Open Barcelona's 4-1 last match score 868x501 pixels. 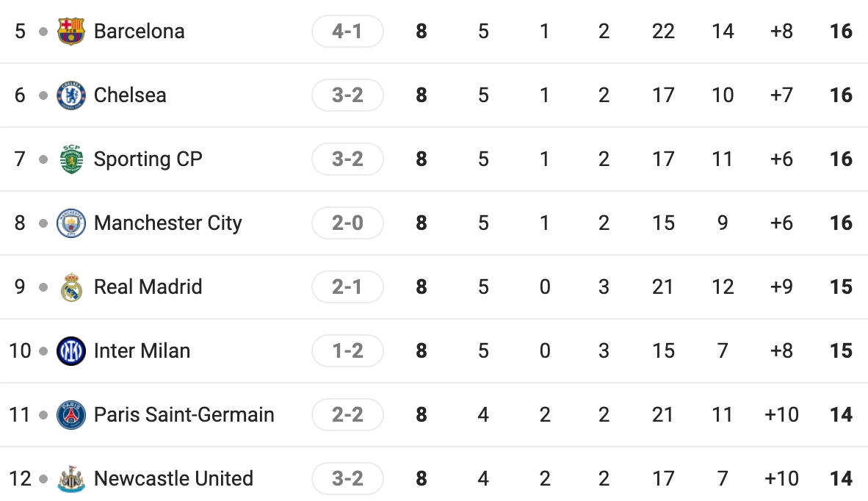tap(347, 32)
